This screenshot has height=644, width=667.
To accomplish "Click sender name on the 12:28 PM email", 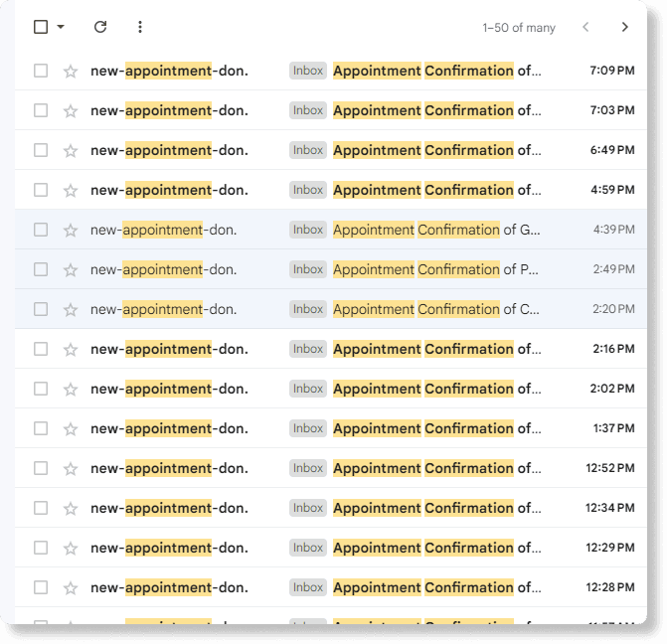I will 169,587.
